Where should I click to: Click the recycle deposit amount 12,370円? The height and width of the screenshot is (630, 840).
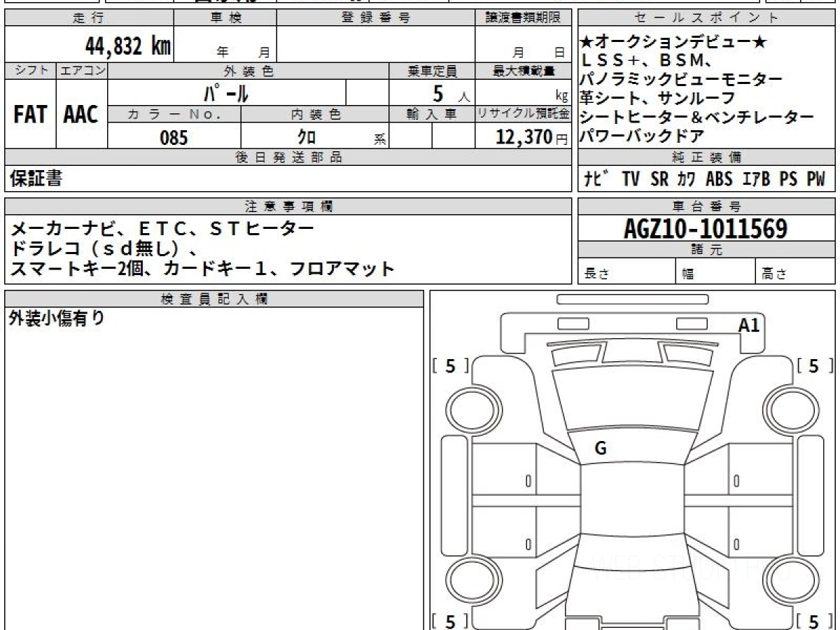pyautogui.click(x=532, y=138)
